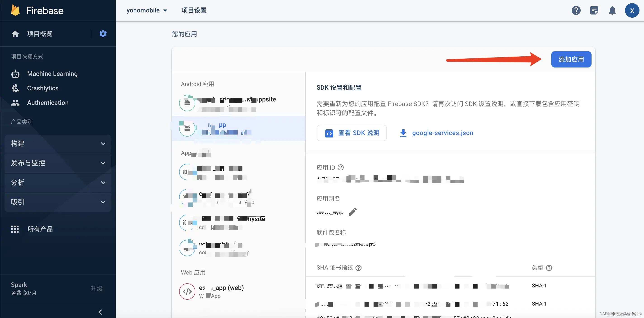The image size is (644, 318).
Task: Click the 添加应用 button
Action: click(x=571, y=59)
